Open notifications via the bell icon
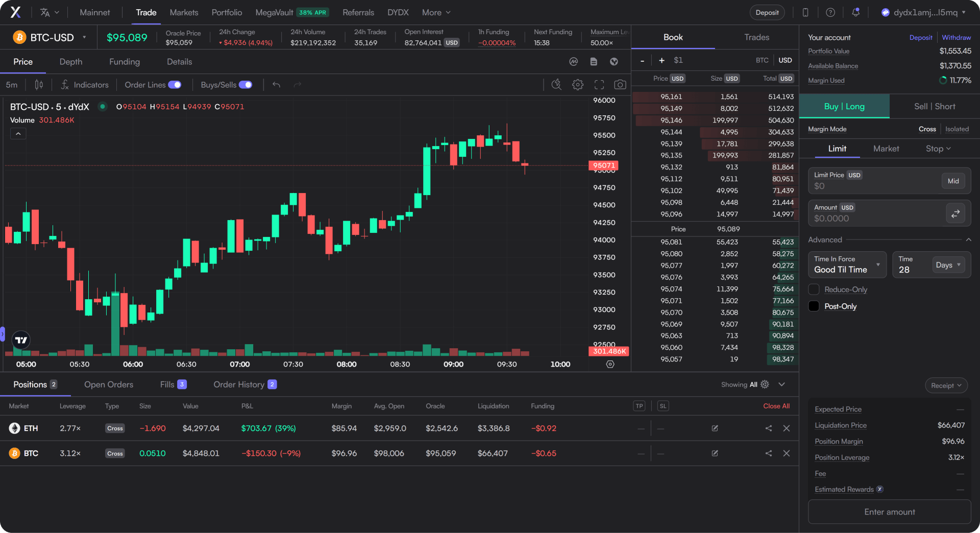 (855, 12)
